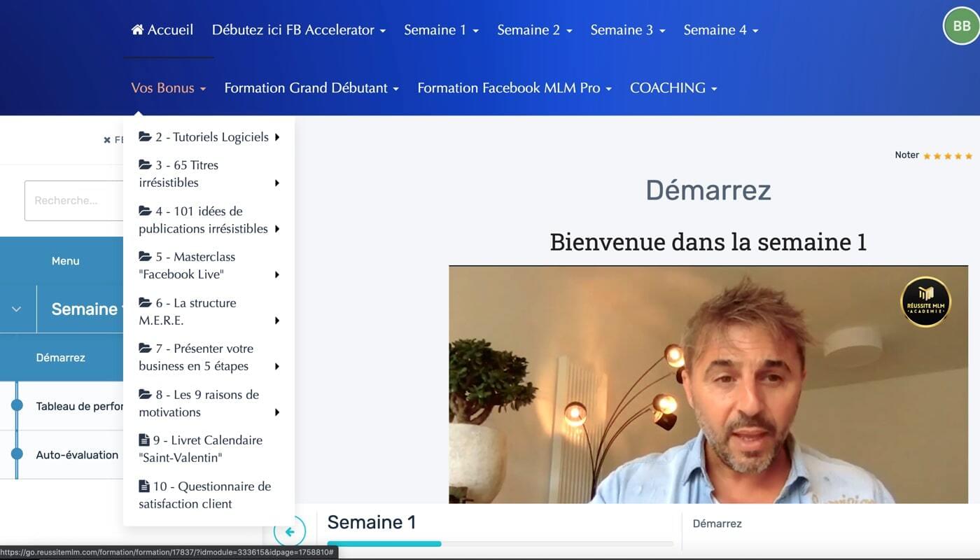Click folder icon beside Présenter votre business

point(145,348)
